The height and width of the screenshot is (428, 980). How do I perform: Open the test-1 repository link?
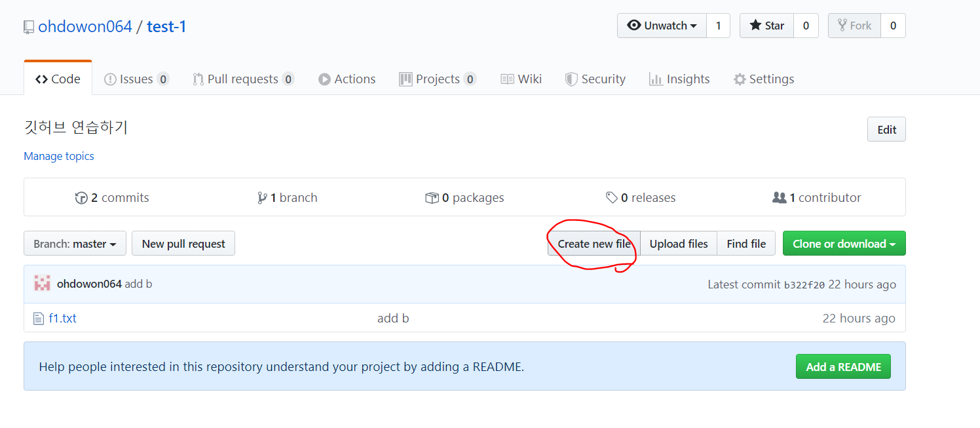click(x=166, y=27)
